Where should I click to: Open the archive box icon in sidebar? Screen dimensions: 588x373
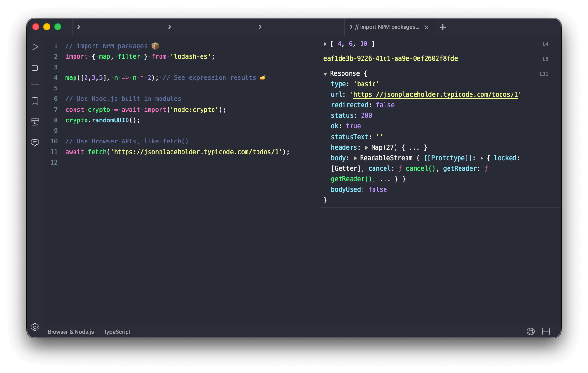click(35, 122)
